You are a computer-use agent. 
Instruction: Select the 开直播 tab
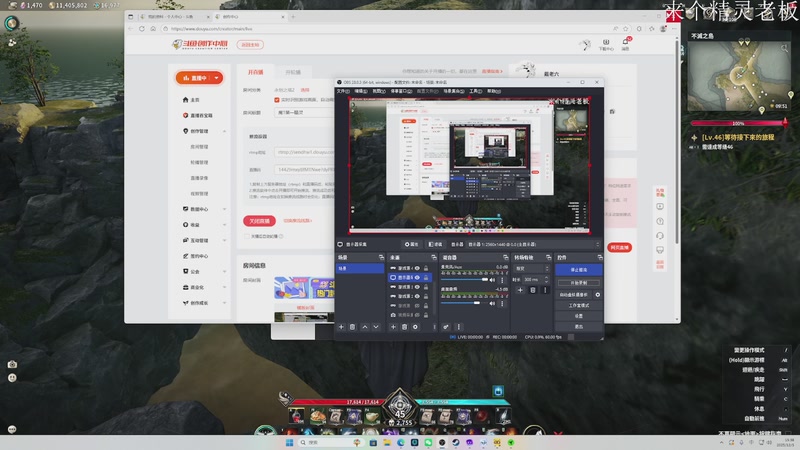256,72
